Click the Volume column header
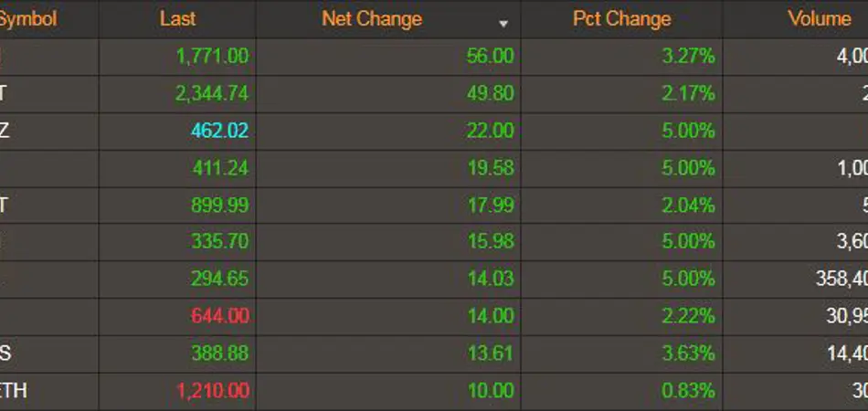Image resolution: width=868 pixels, height=411 pixels. click(x=819, y=18)
